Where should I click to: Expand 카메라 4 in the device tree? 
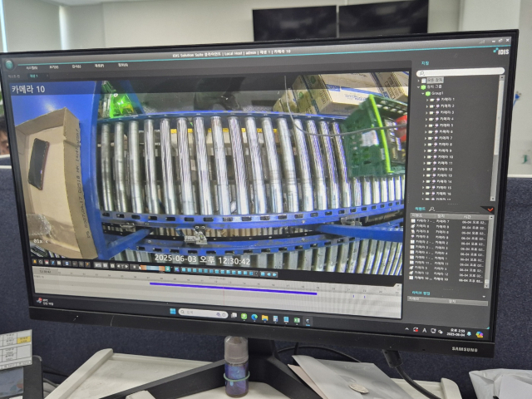coord(426,119)
